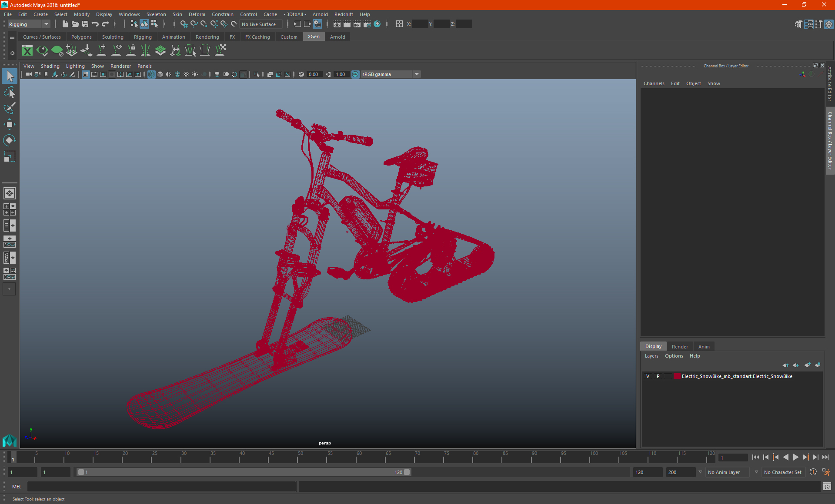The image size is (835, 504).
Task: Expand the sRGB gamma color profile dropdown
Action: [417, 74]
